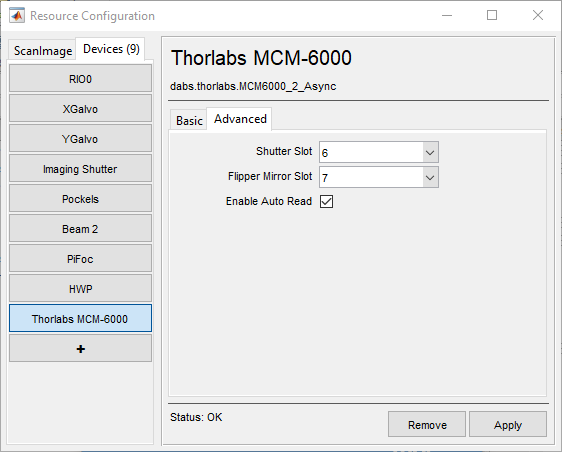Viewport: 562px width, 452px height.
Task: Minimize the Resource Configuration window
Action: (447, 15)
